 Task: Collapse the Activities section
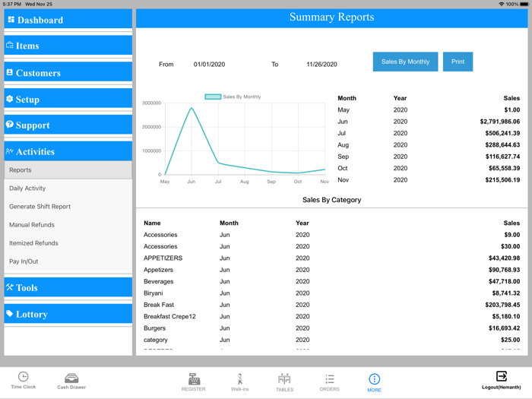coord(68,151)
